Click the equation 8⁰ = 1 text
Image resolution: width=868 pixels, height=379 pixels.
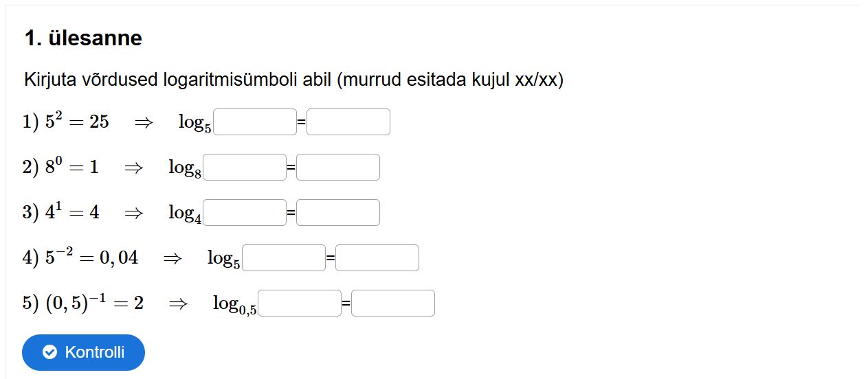pos(71,168)
